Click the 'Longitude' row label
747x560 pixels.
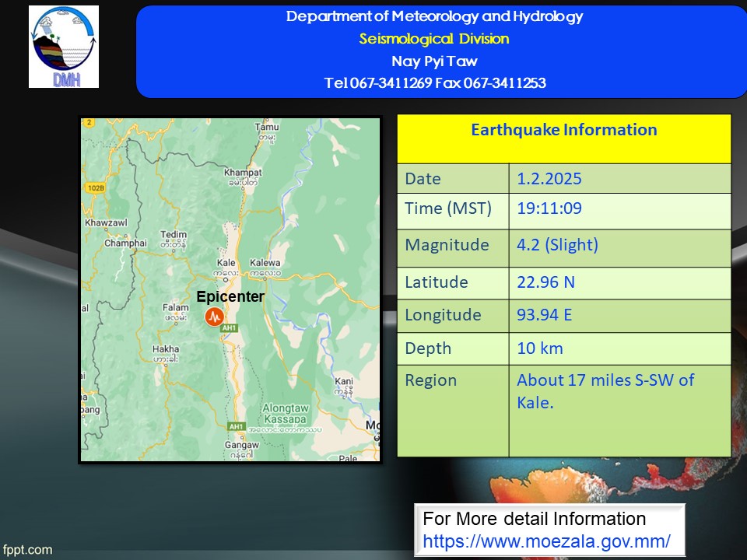(x=443, y=315)
